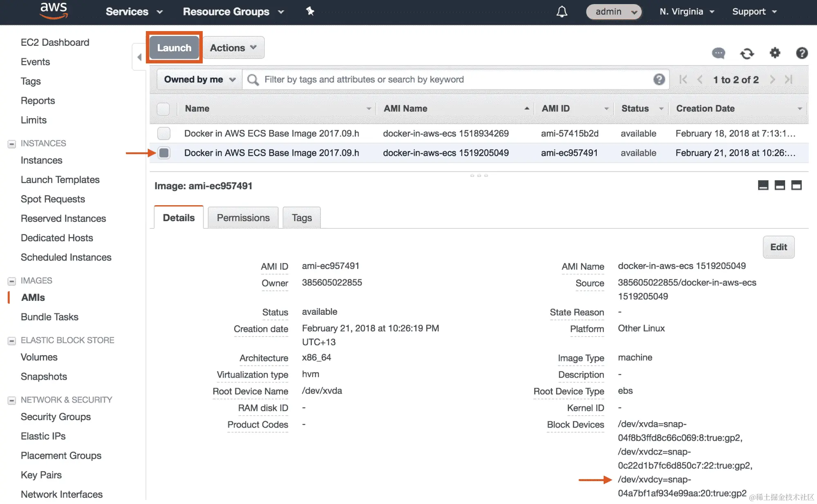817x504 pixels.
Task: Maximize the details pane with rightmost icon
Action: point(796,185)
